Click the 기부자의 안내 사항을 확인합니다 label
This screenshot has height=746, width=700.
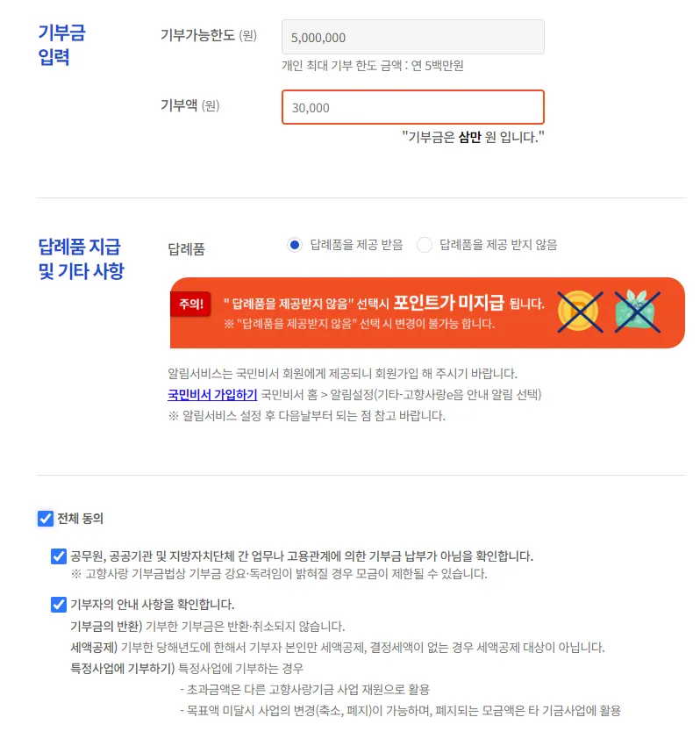click(153, 605)
